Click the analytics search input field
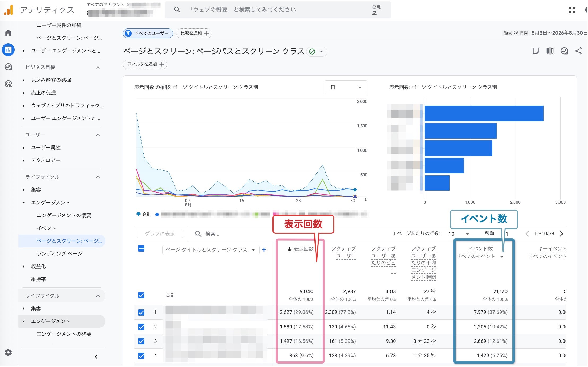This screenshot has height=367, width=588. [x=278, y=10]
